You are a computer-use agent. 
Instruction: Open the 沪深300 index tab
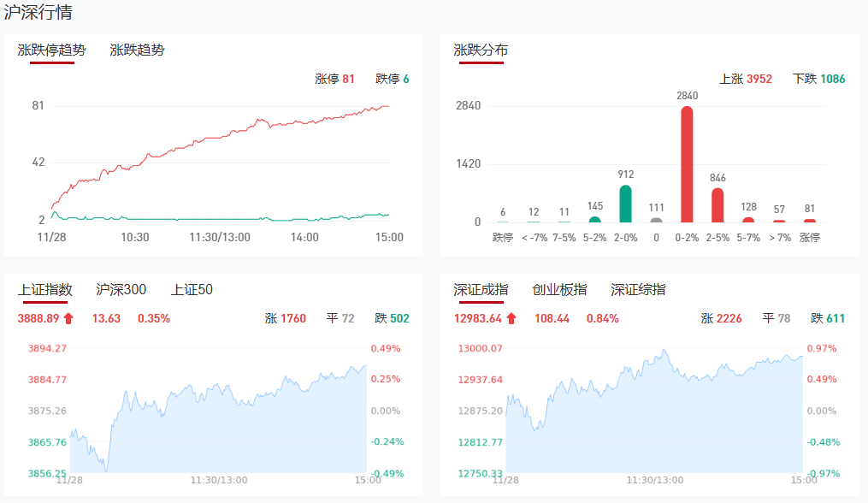pos(121,290)
